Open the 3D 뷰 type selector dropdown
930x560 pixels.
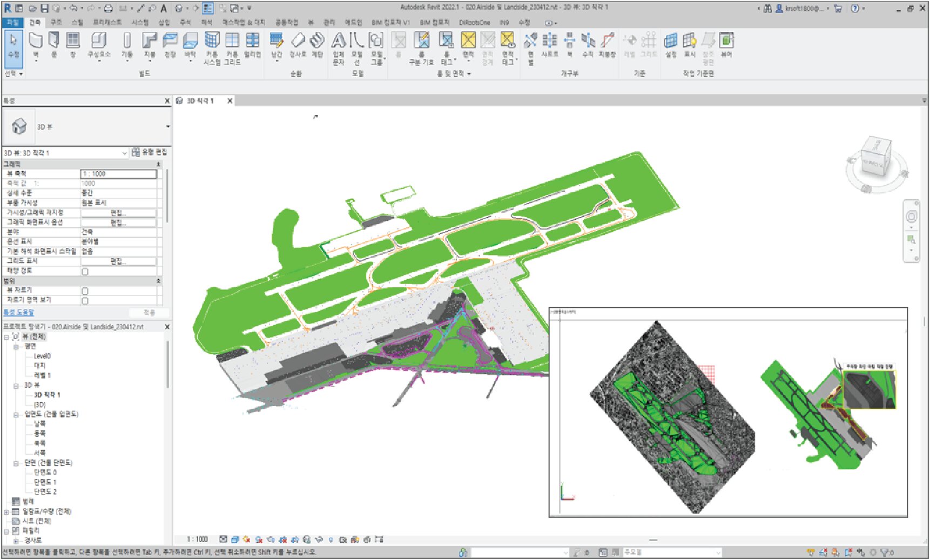click(167, 126)
